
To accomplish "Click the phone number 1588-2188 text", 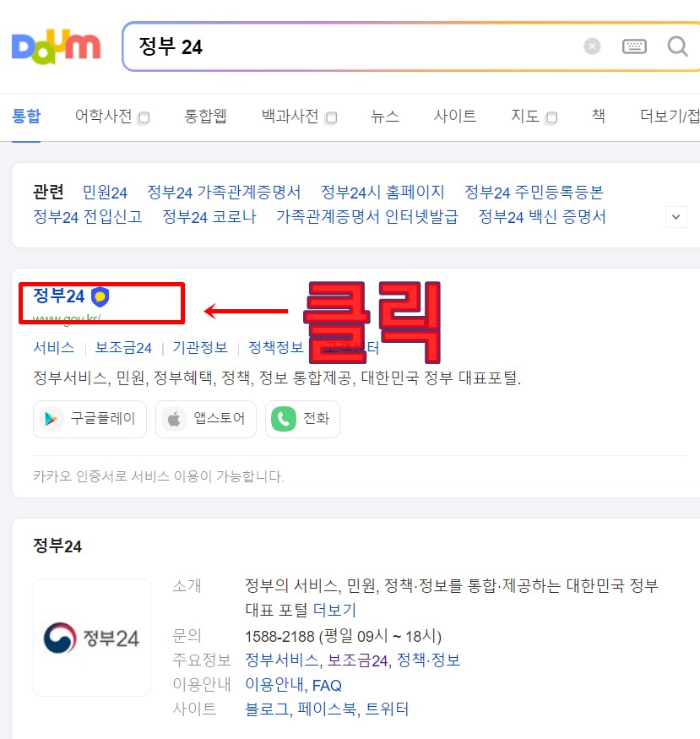I will pos(279,636).
